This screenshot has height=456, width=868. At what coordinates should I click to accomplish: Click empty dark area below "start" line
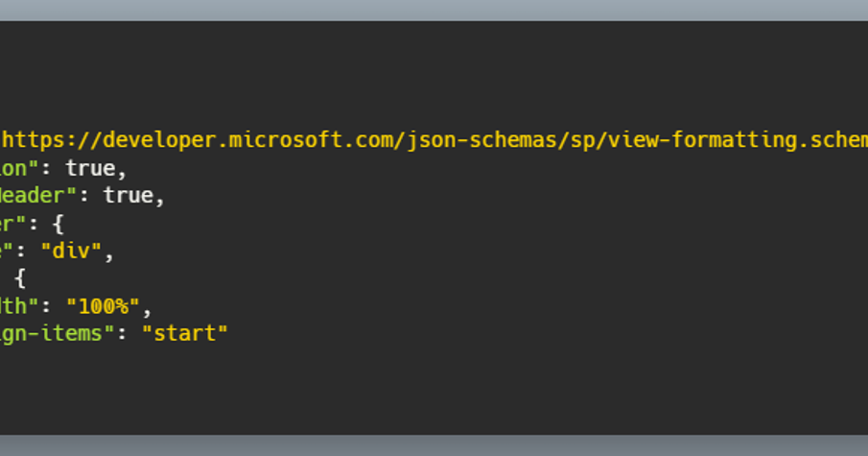432,394
